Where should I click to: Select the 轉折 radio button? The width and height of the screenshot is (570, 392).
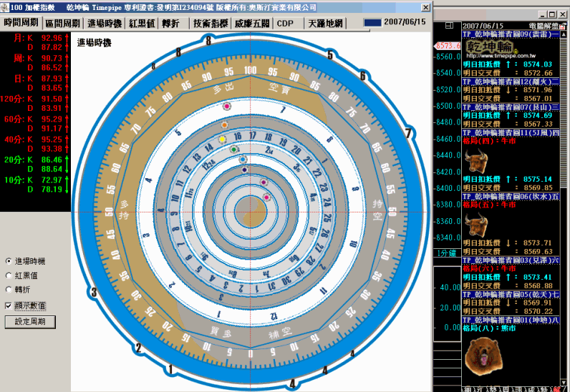pyautogui.click(x=9, y=290)
